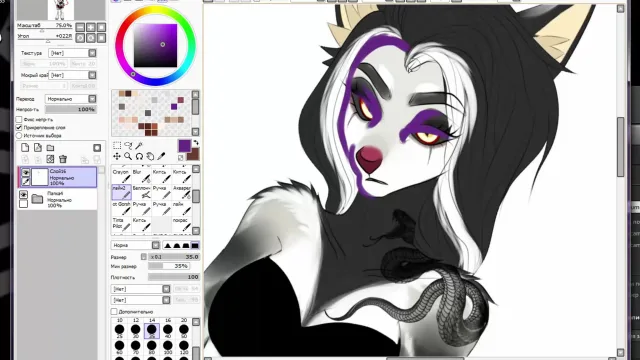Choose the move tool with four arrows

(117, 156)
